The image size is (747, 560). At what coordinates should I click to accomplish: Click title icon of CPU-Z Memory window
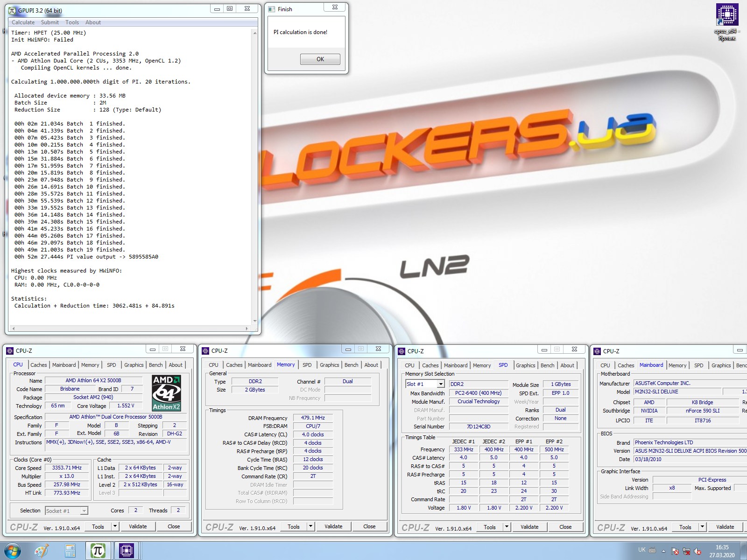[x=205, y=351]
